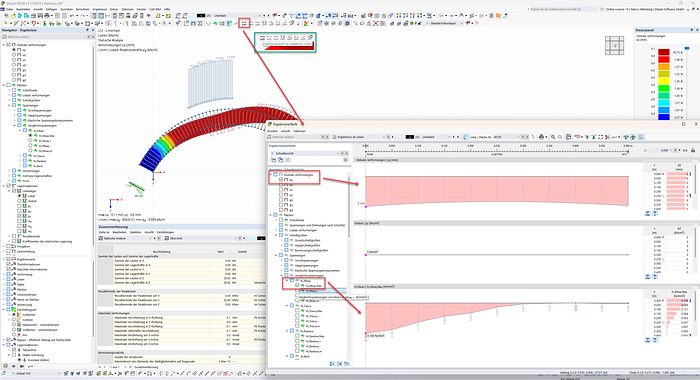Screen dimensions: 700x380
Task: Click axis orientation cube in view corner
Action: coord(614,46)
